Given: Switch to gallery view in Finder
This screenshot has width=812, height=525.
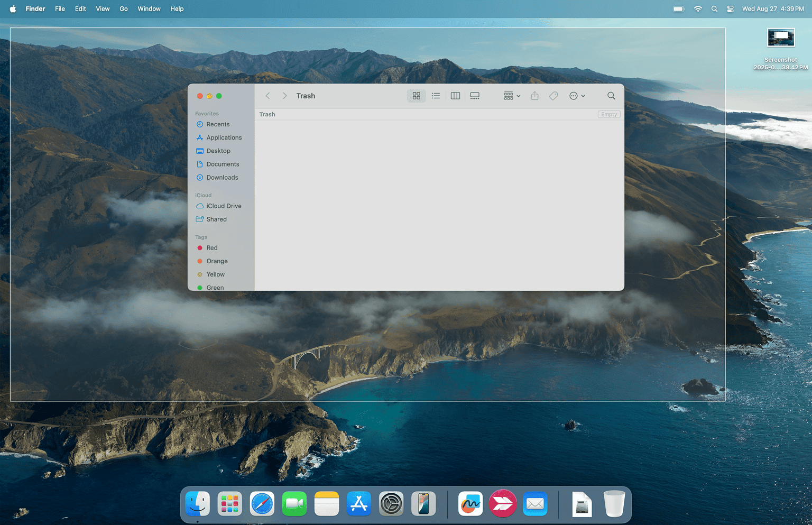Looking at the screenshot, I should point(474,96).
